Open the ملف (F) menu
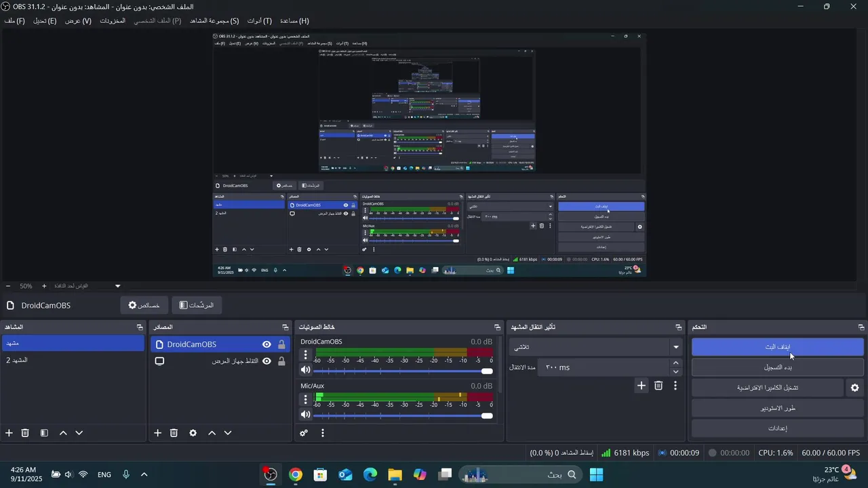The height and width of the screenshot is (488, 868). [x=14, y=21]
